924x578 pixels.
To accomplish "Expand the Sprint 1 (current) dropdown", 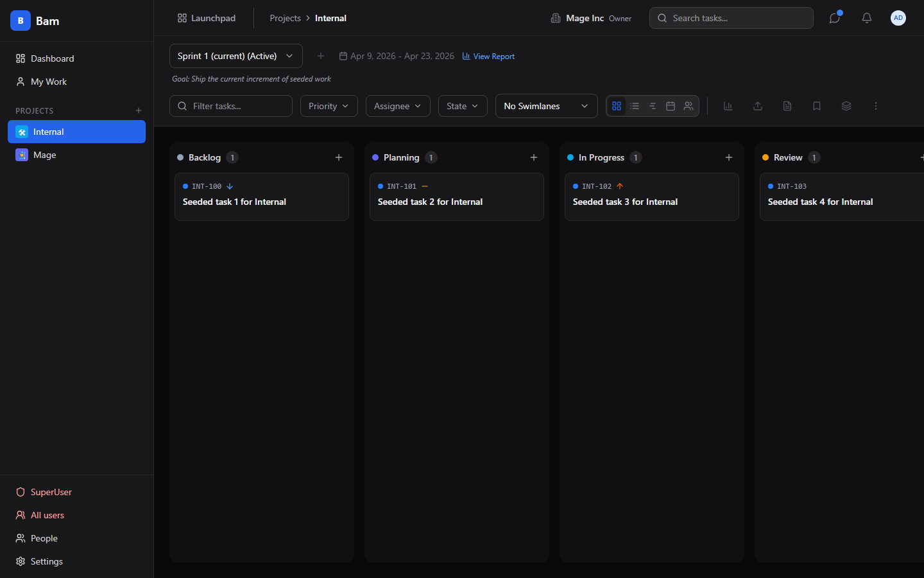I will (235, 56).
